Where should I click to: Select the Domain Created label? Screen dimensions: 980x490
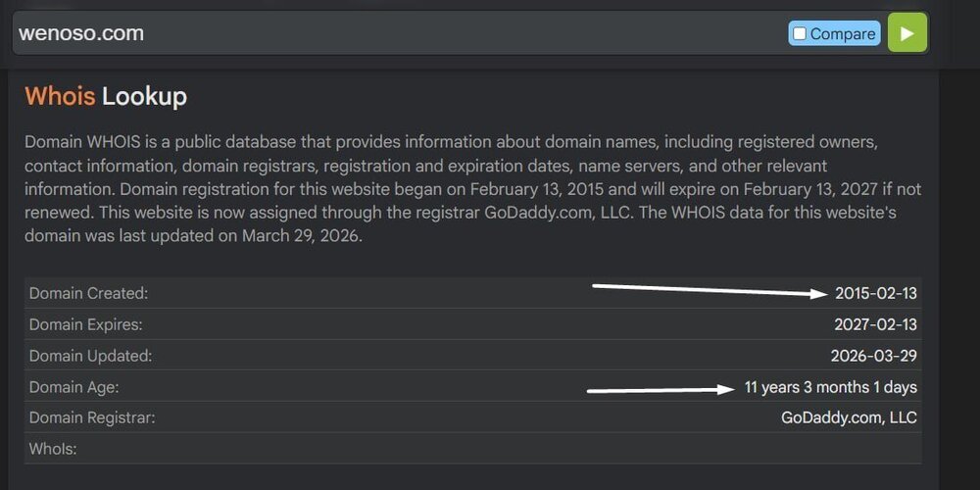(x=89, y=293)
